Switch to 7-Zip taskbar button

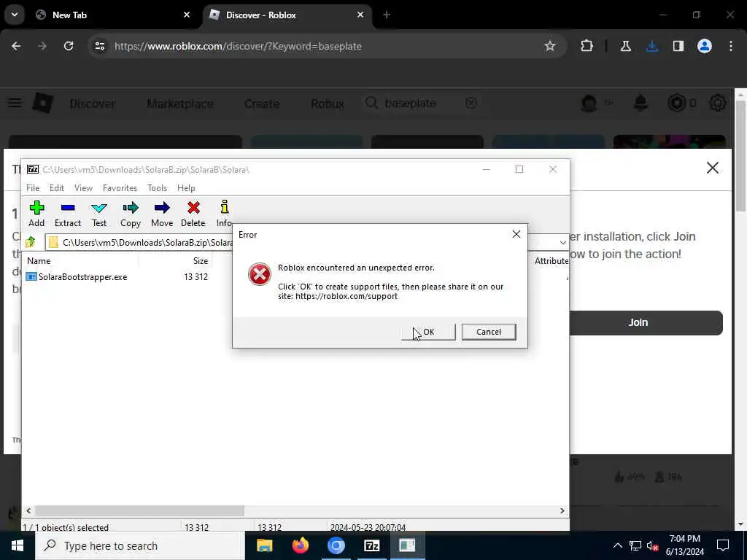tap(371, 545)
